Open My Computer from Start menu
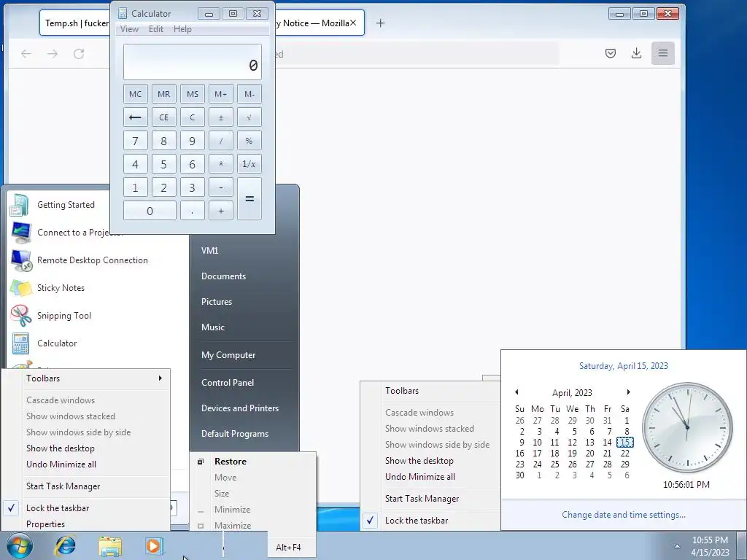This screenshot has width=747, height=560. pos(228,355)
